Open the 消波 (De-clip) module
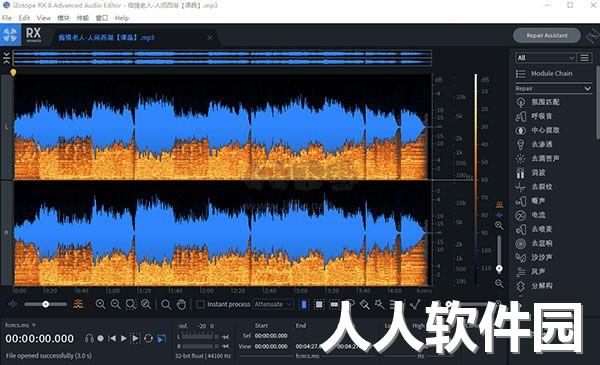 pyautogui.click(x=531, y=173)
